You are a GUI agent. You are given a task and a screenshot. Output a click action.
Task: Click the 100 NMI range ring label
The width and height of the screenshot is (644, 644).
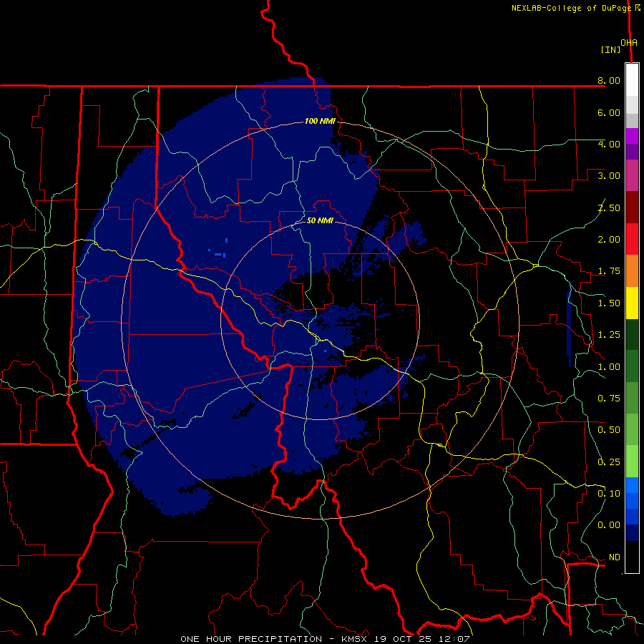(320, 121)
